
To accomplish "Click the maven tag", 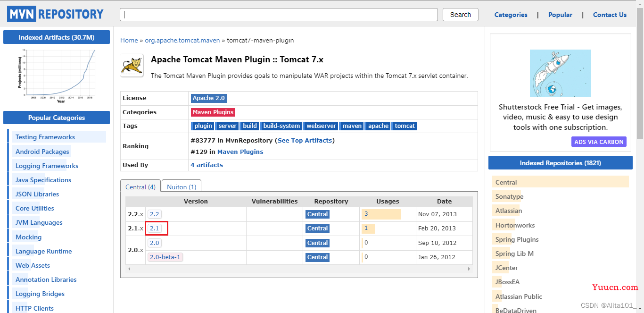I will [352, 126].
